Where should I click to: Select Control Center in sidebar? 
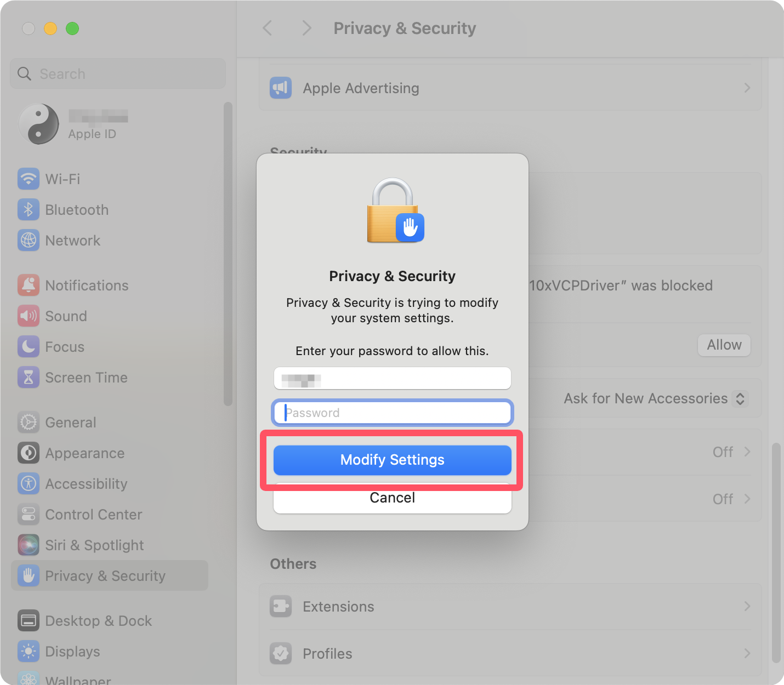[x=94, y=515]
